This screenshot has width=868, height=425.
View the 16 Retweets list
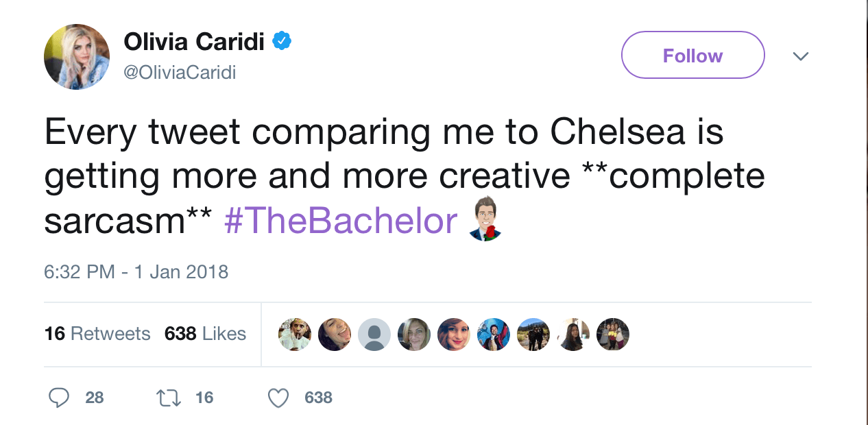97,334
